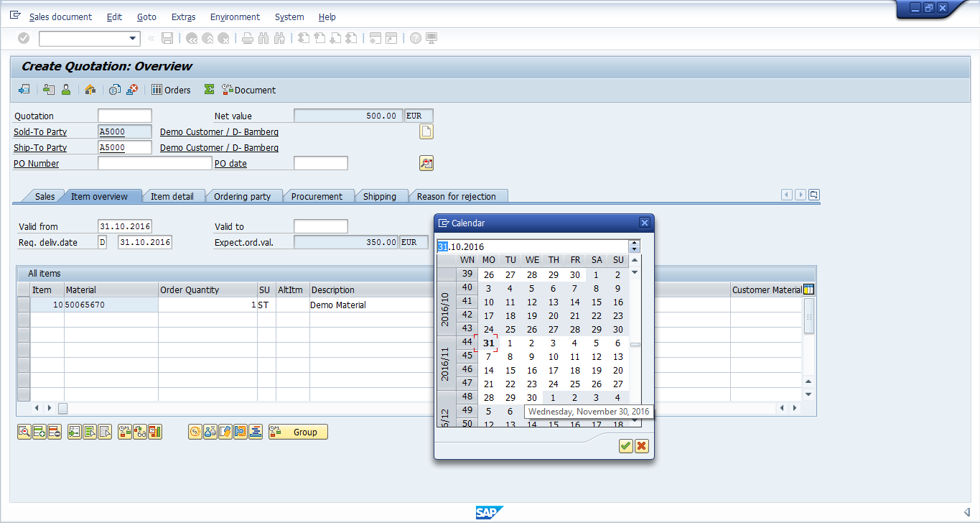Click the PO Number label link

(37, 163)
